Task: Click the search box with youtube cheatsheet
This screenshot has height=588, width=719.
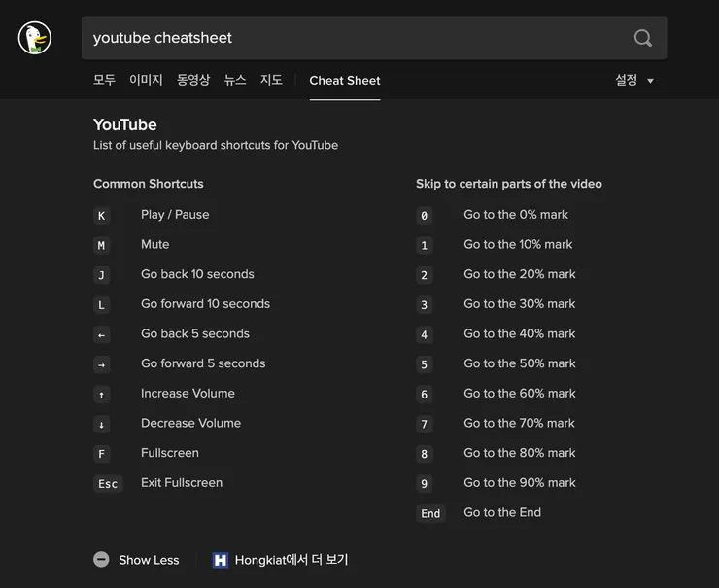Action: [374, 38]
